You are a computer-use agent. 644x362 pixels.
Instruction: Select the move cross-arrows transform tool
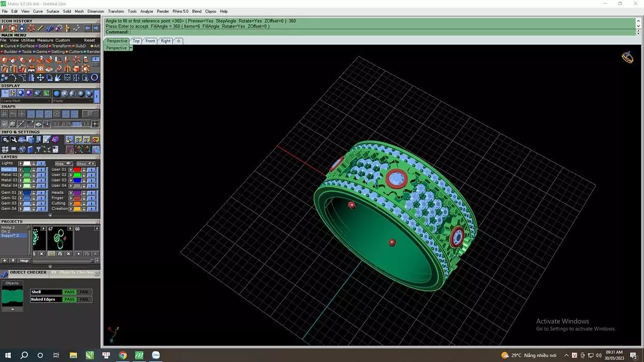pos(40,78)
